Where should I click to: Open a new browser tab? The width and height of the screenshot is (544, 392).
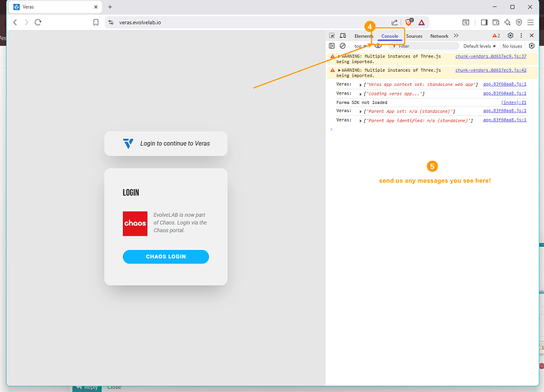110,7
